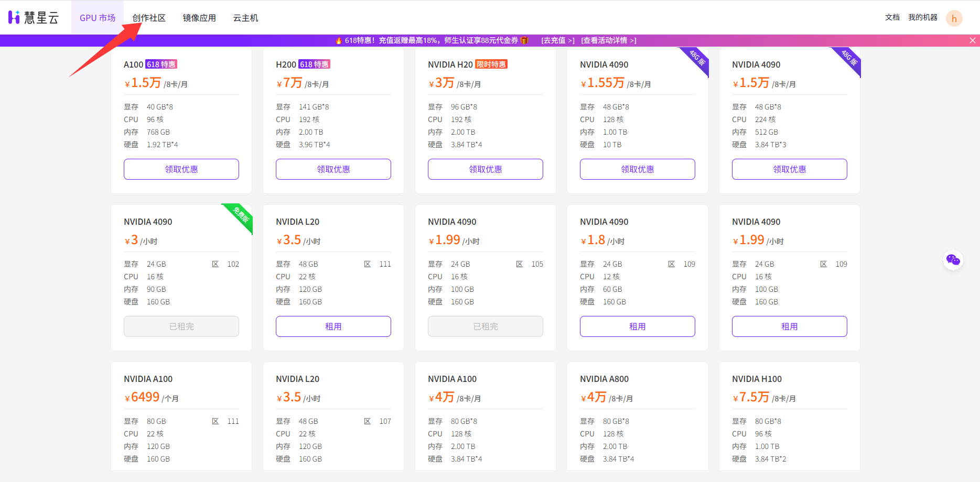The image size is (980, 482).
Task: Click 租用 on the NVIDIA L20 ¥3.5 card
Action: click(x=333, y=326)
